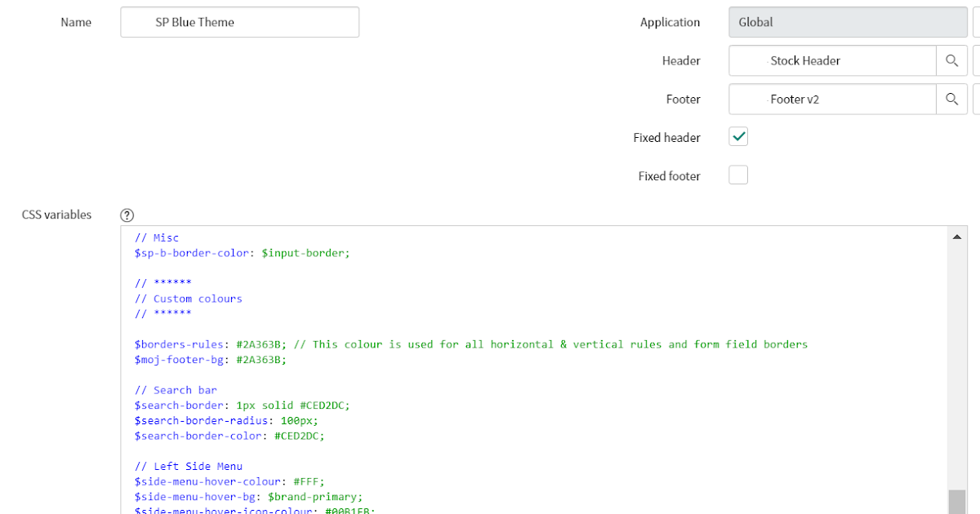Click the $search-border-radius line

click(226, 420)
